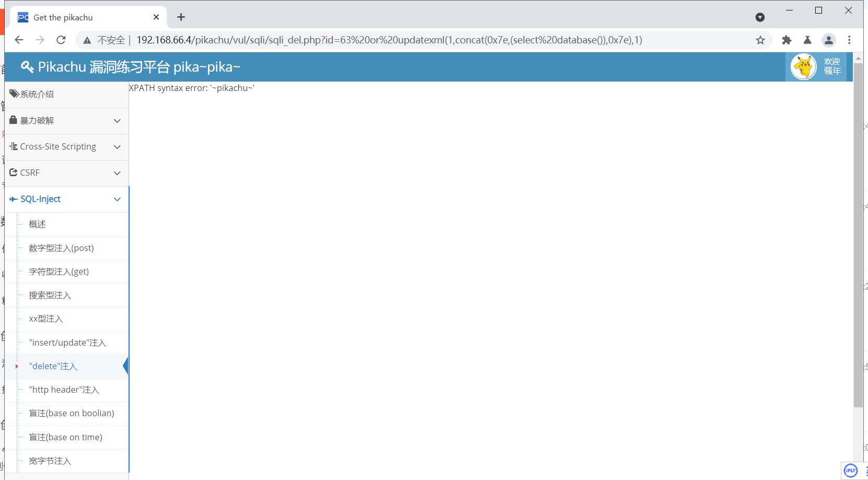Open xx型注入 page
The image size is (868, 480).
pyautogui.click(x=45, y=318)
